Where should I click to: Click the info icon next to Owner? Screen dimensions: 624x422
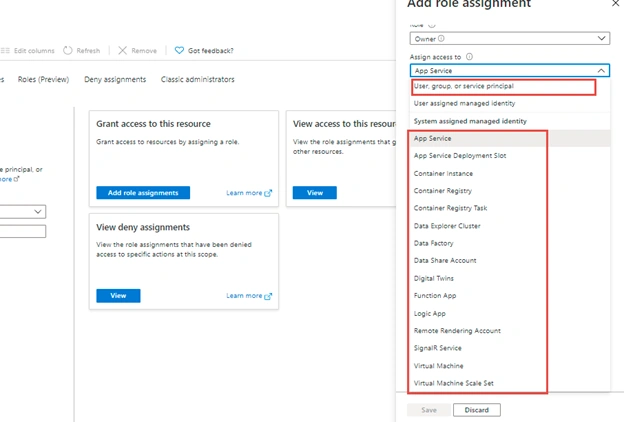[441, 39]
